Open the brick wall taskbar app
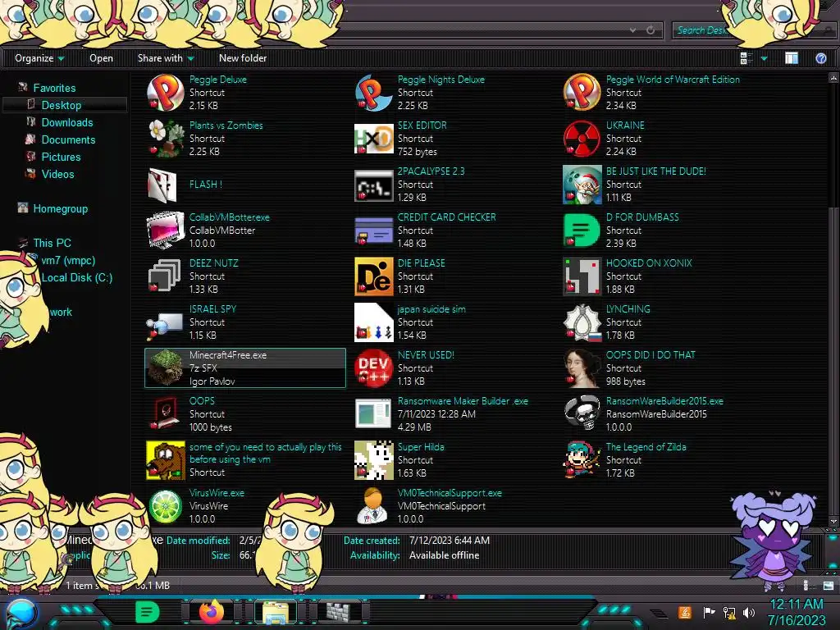This screenshot has width=840, height=630. coord(339,612)
